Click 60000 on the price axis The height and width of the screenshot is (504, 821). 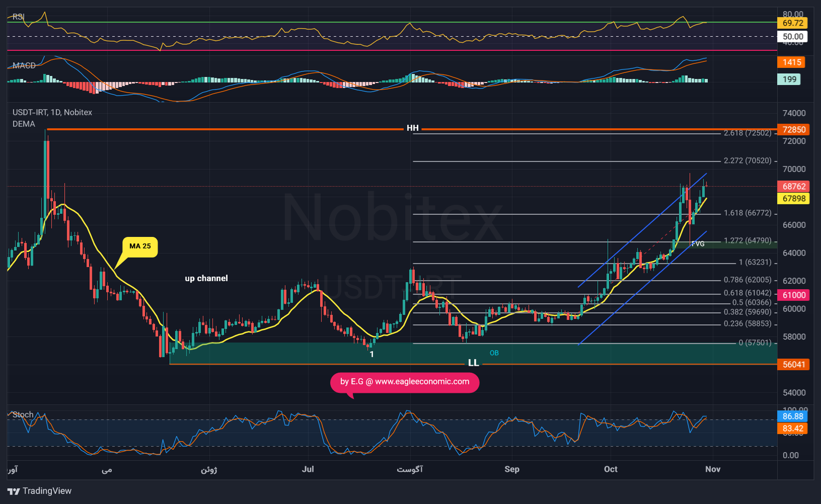(794, 309)
